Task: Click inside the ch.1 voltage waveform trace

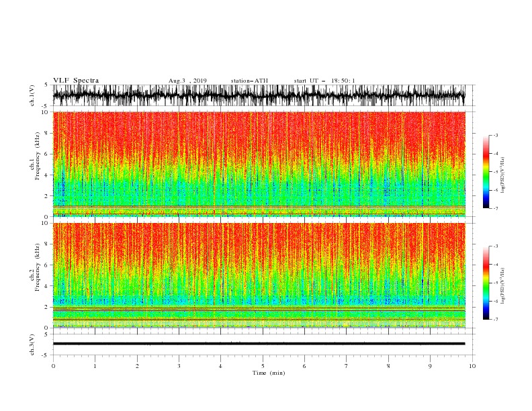Action: tap(259, 95)
